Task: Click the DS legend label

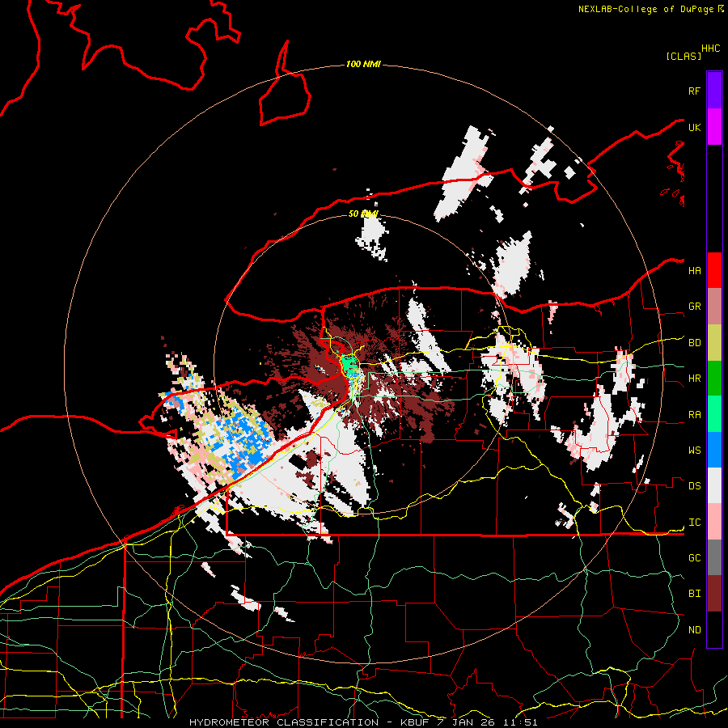Action: pos(694,486)
